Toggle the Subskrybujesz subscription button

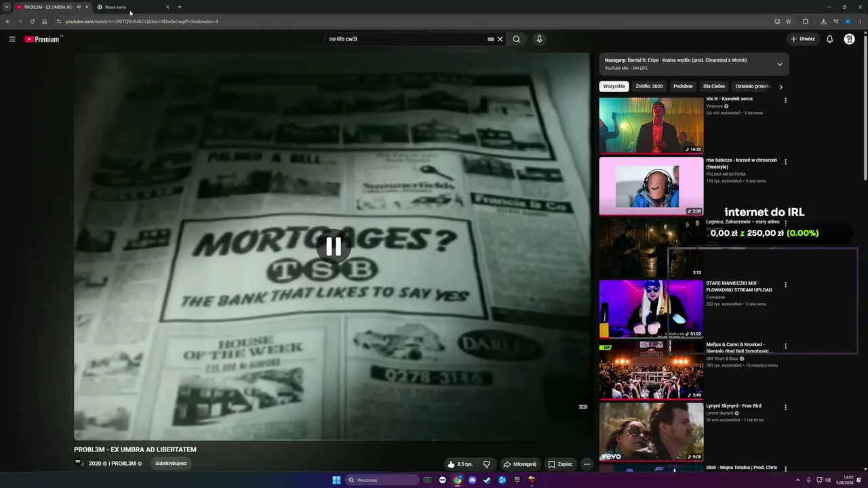171,464
